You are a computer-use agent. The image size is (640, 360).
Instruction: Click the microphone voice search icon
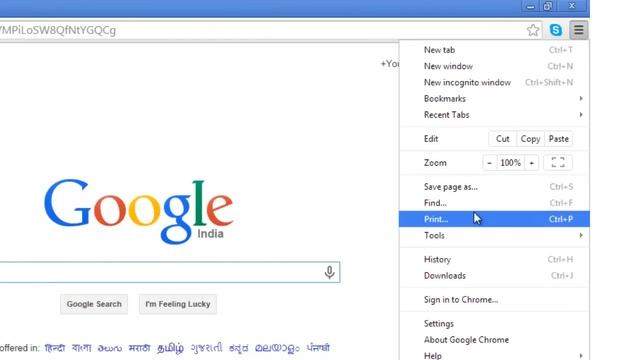point(329,272)
